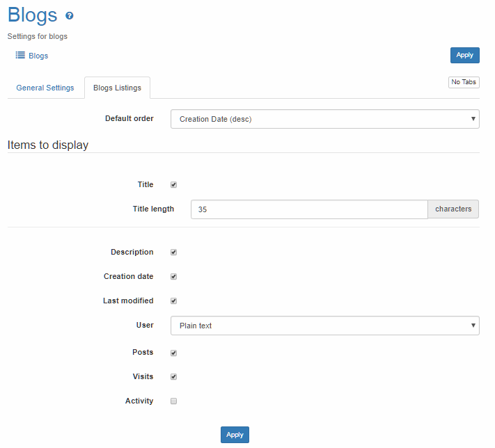The height and width of the screenshot is (448, 495).
Task: Click the No Tabs button
Action: click(464, 82)
